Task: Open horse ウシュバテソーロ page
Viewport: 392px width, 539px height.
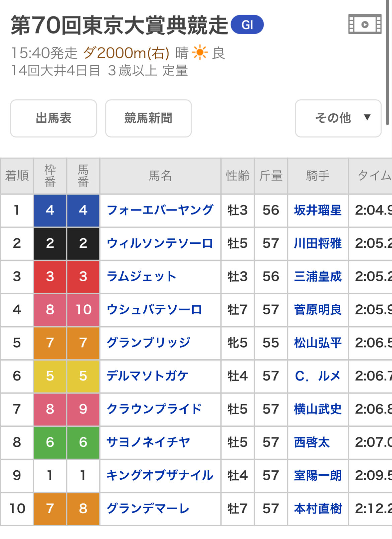Action: pos(154,310)
